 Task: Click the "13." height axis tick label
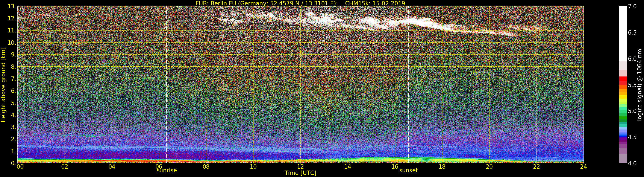coord(12,6)
